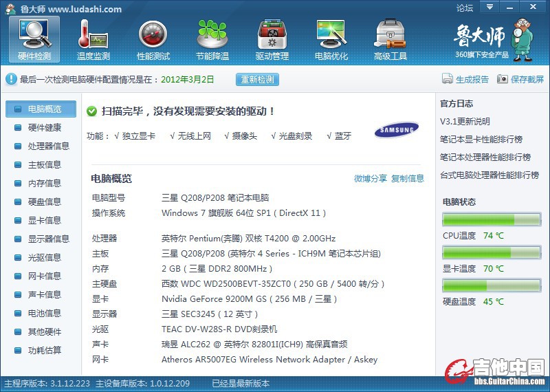
Task: Click the blue info exclamation icon
Action: [11, 79]
